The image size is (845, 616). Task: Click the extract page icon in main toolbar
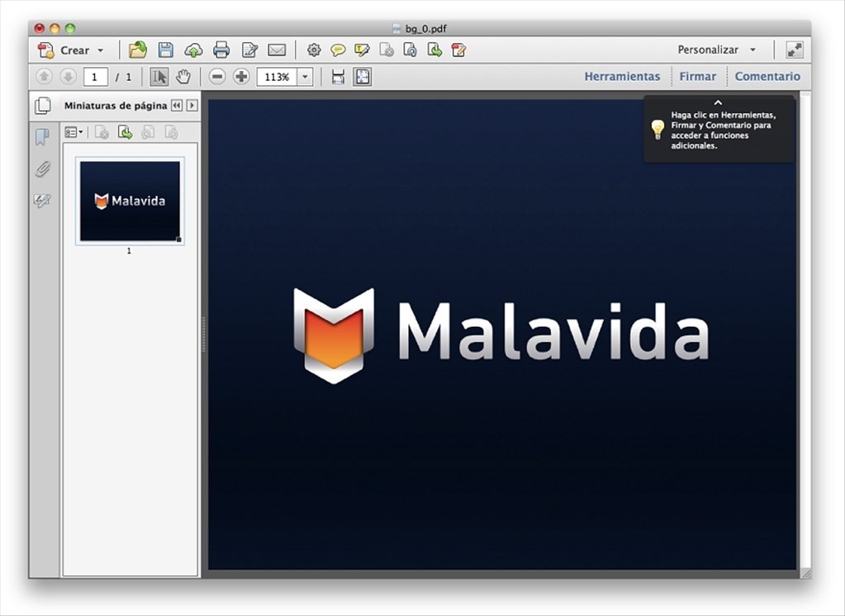[434, 50]
